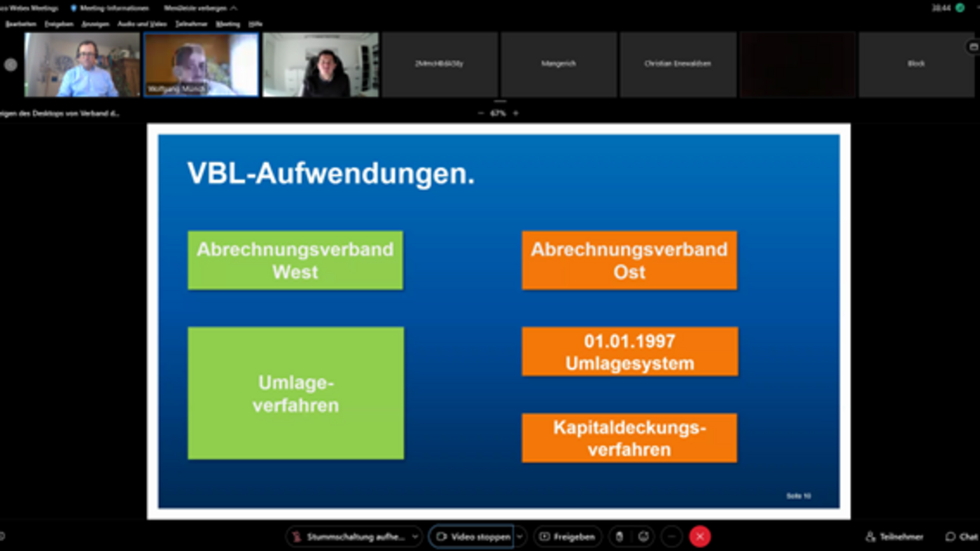Show Meeting-Informationen details

(x=110, y=8)
